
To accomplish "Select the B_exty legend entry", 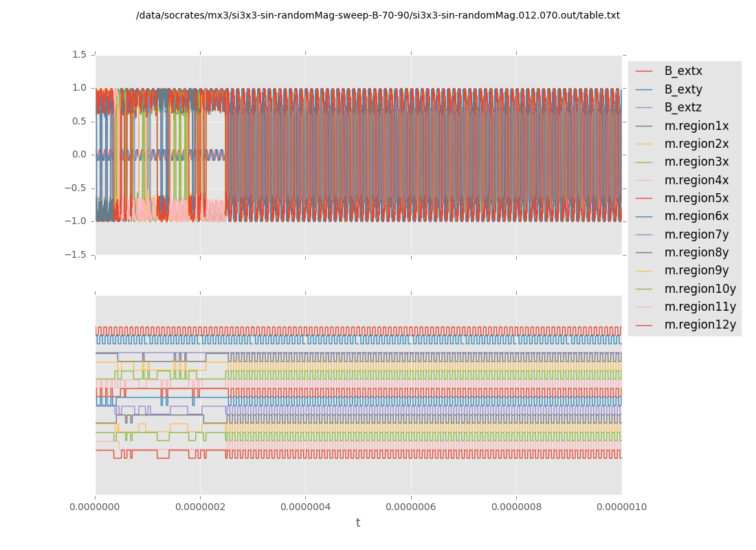I will pos(682,89).
